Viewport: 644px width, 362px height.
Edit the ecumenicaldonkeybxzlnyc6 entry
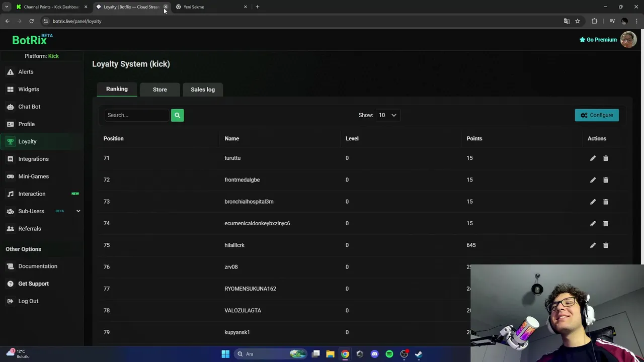pos(593,224)
